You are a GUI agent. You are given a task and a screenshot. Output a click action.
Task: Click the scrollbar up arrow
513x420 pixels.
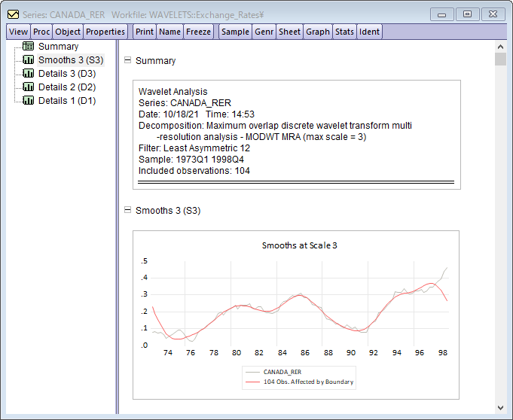500,47
